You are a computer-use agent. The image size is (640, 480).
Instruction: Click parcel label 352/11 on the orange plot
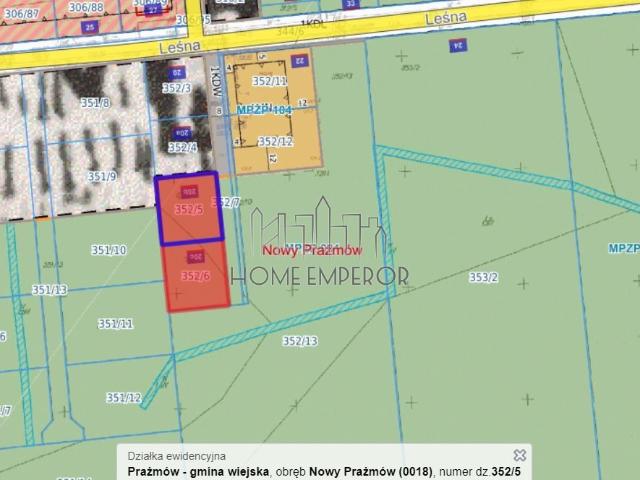click(270, 81)
